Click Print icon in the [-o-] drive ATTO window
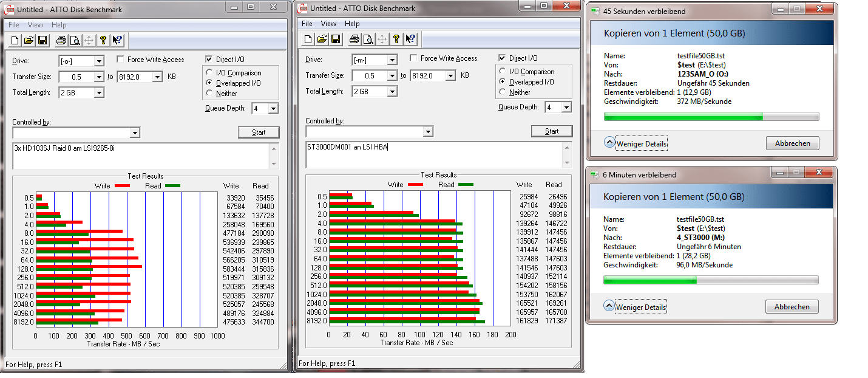868x378 pixels. pyautogui.click(x=61, y=40)
